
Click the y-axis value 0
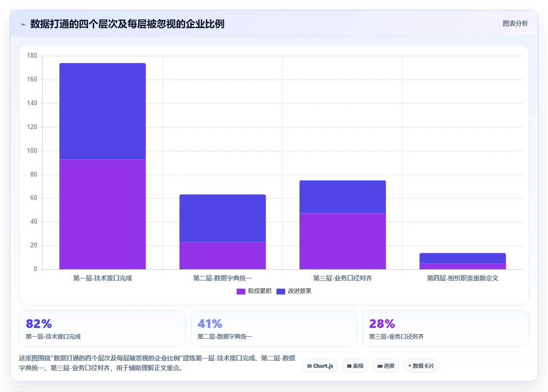(x=35, y=269)
